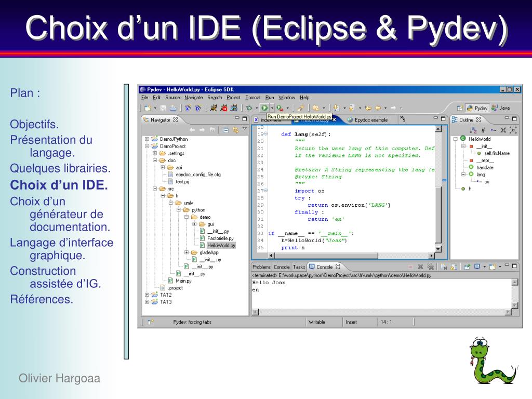Click the Save disk icon in toolbar
532x399 pixels.
(x=163, y=108)
